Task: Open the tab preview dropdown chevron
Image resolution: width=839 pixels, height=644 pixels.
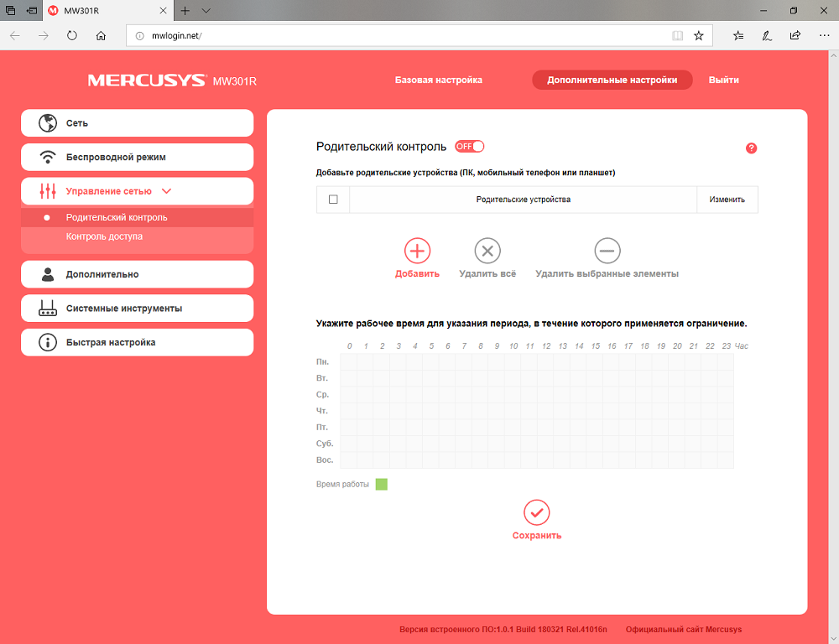Action: 206,11
